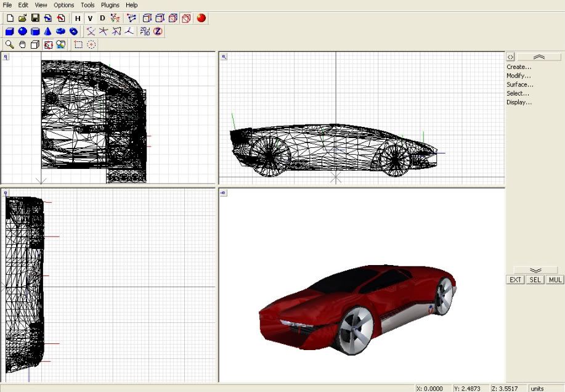
Task: Open file with the folder icon
Action: (x=22, y=18)
